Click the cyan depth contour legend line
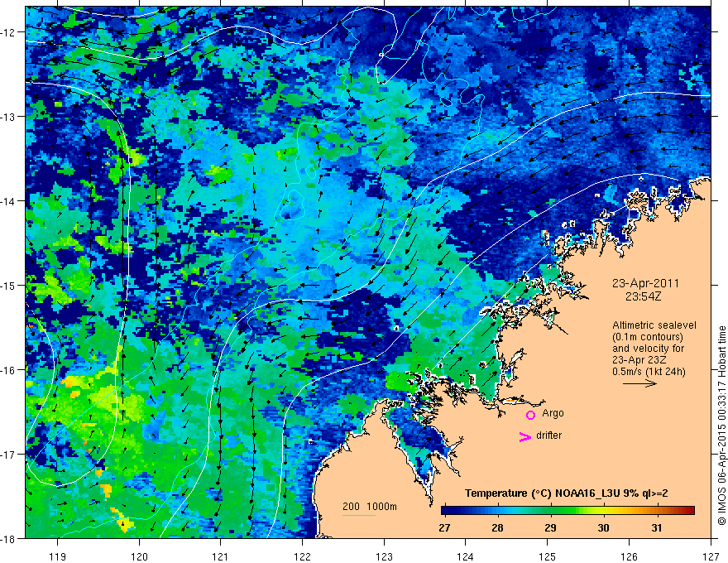The width and height of the screenshot is (728, 563). click(x=359, y=515)
